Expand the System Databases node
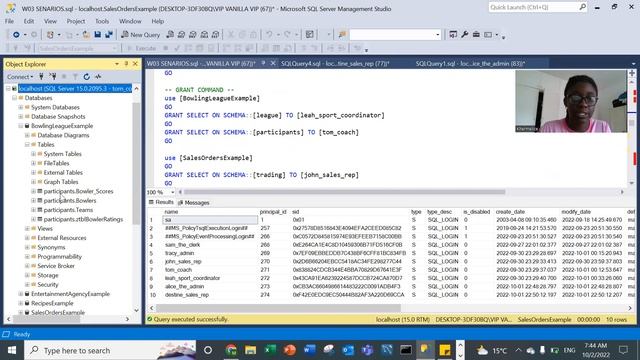Screen dimensions: 640x360 (x=21, y=107)
